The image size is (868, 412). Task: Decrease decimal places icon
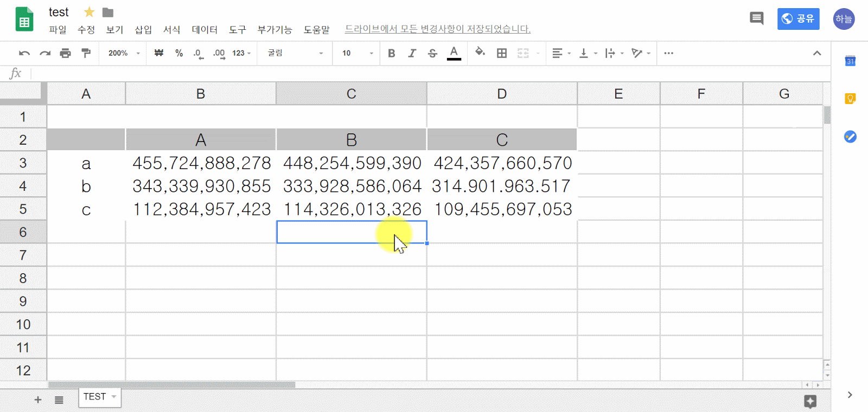[x=198, y=54]
